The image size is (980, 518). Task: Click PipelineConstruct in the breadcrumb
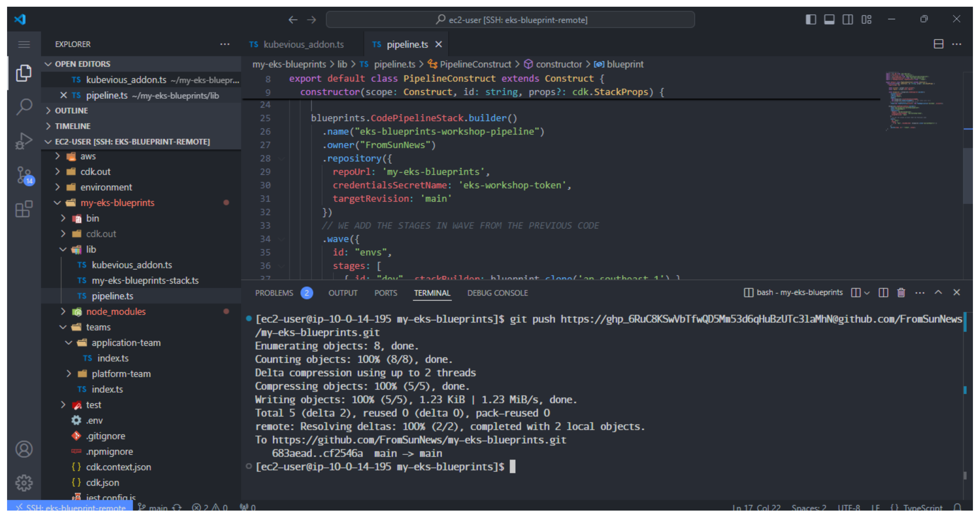click(475, 64)
